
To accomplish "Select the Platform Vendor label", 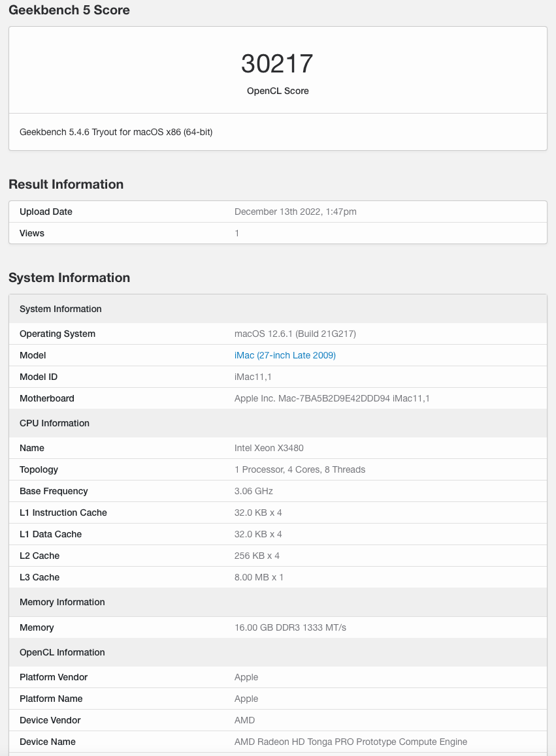I will [54, 678].
